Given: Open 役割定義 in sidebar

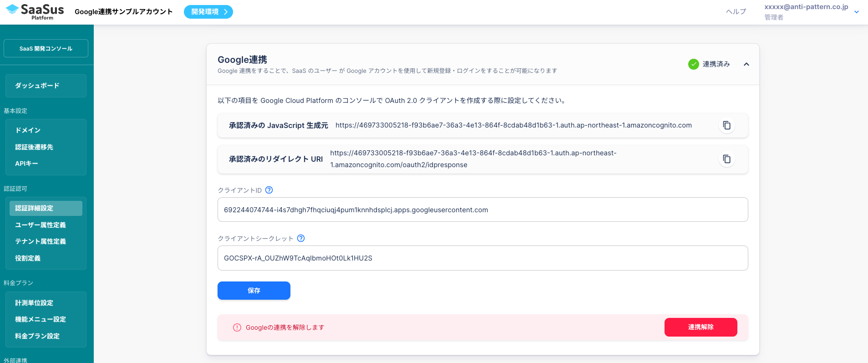Looking at the screenshot, I should tap(28, 258).
